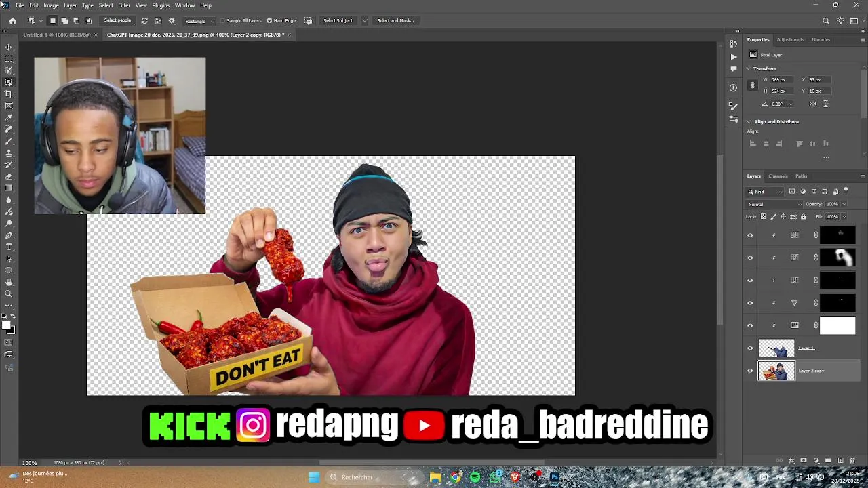Screen dimensions: 868x488
Task: Add layer mask icon in Layers panel
Action: [804, 460]
